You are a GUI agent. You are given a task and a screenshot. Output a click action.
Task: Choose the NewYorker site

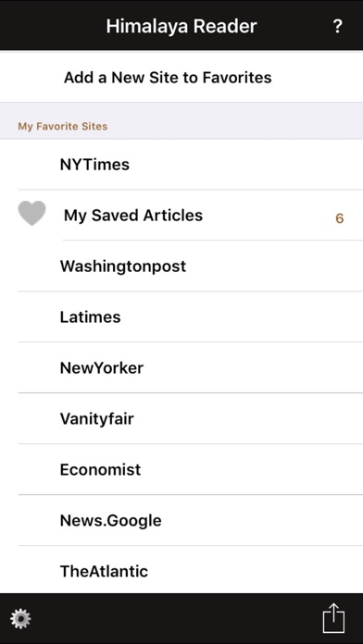181,367
